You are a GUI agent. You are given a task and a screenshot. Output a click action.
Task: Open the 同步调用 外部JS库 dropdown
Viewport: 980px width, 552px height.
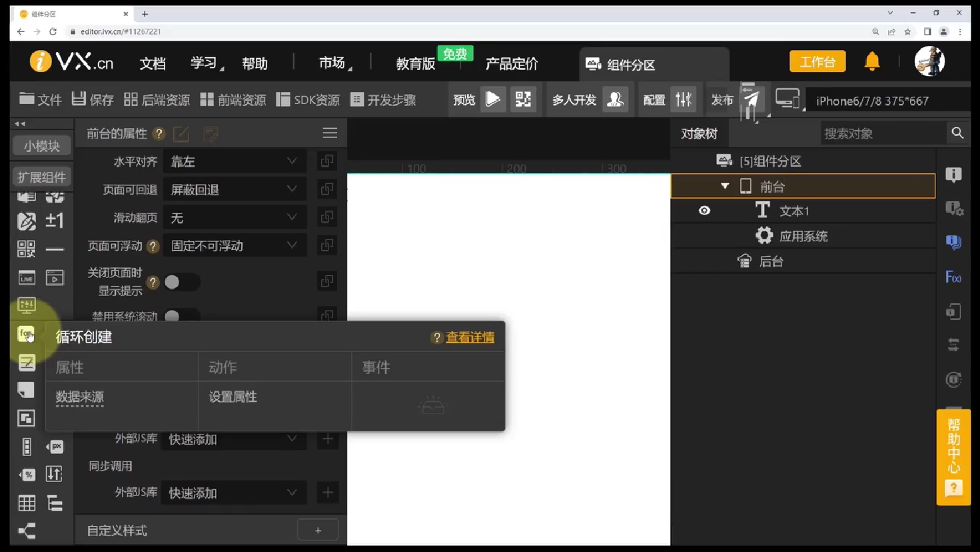point(235,493)
